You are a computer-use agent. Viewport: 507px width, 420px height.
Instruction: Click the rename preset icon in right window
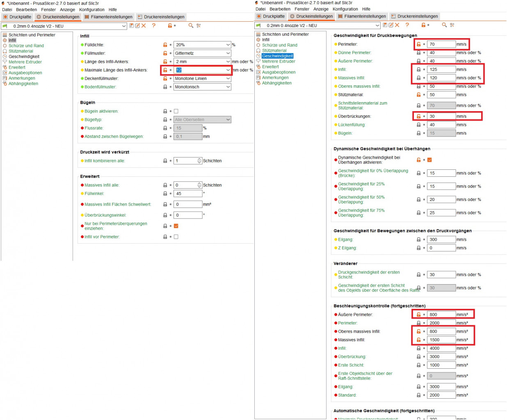(391, 25)
